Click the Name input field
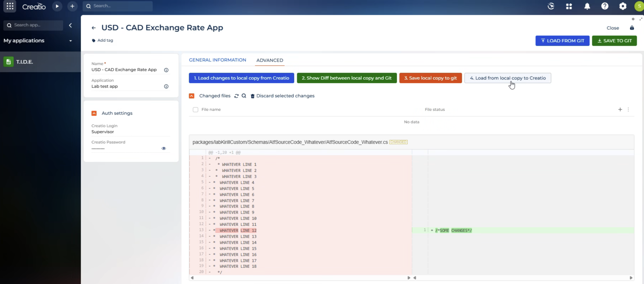This screenshot has width=644, height=284. pyautogui.click(x=124, y=70)
